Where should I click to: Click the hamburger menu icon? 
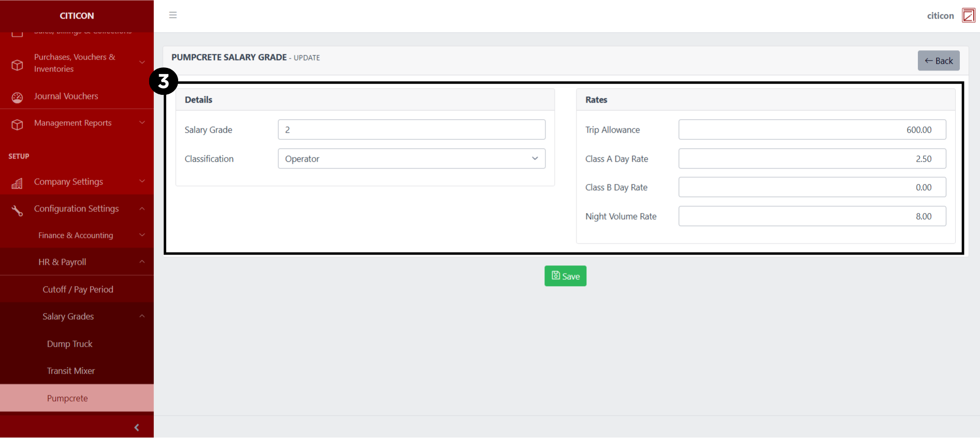pyautogui.click(x=173, y=15)
